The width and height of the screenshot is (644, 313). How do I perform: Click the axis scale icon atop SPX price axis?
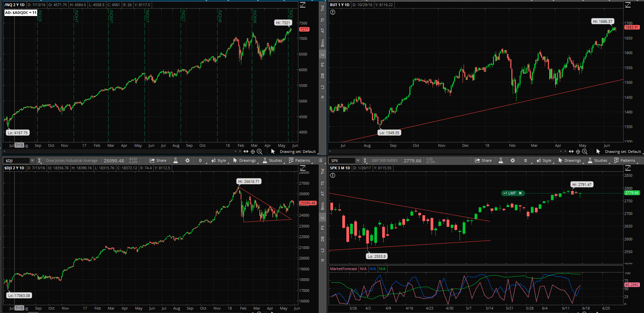click(x=628, y=168)
